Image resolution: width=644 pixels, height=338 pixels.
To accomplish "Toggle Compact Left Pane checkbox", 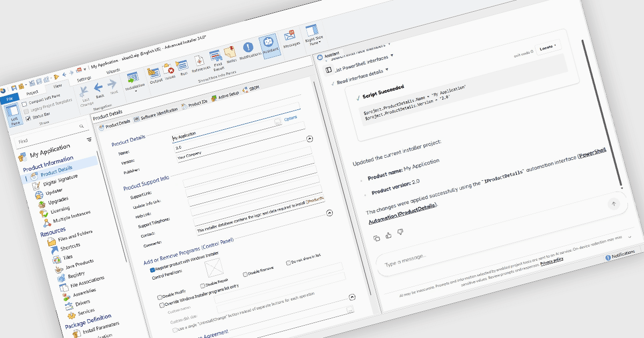I will pyautogui.click(x=24, y=104).
